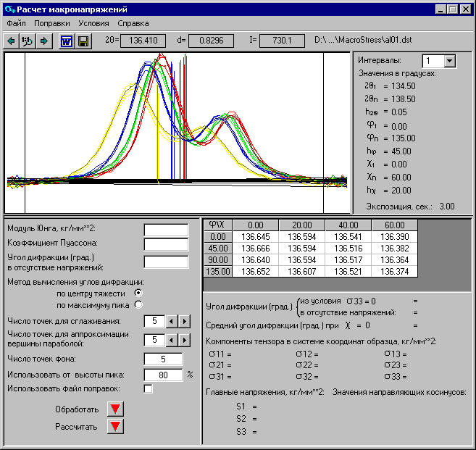The height and width of the screenshot is (450, 476).
Task: Click the left arrow toolbar icon
Action: click(x=11, y=41)
